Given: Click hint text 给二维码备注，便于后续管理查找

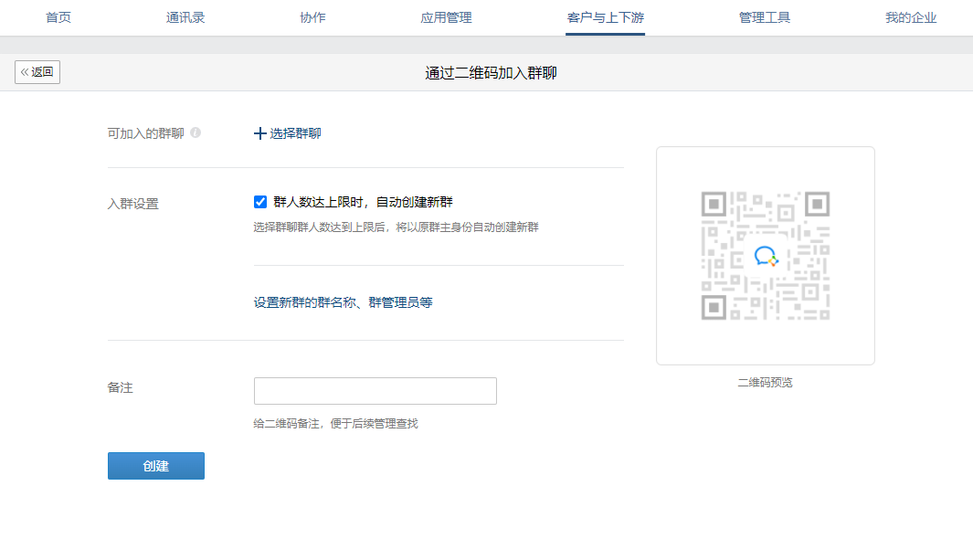Looking at the screenshot, I should pyautogui.click(x=335, y=424).
